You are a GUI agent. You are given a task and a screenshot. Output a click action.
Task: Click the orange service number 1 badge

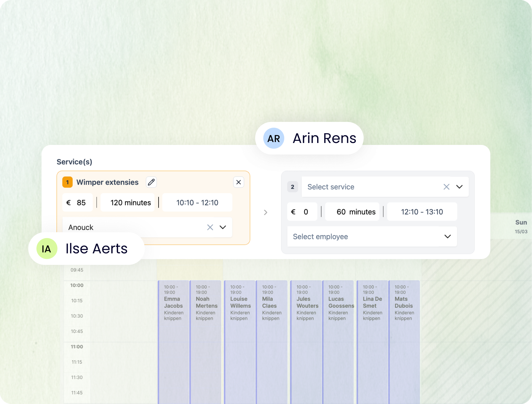[67, 182]
